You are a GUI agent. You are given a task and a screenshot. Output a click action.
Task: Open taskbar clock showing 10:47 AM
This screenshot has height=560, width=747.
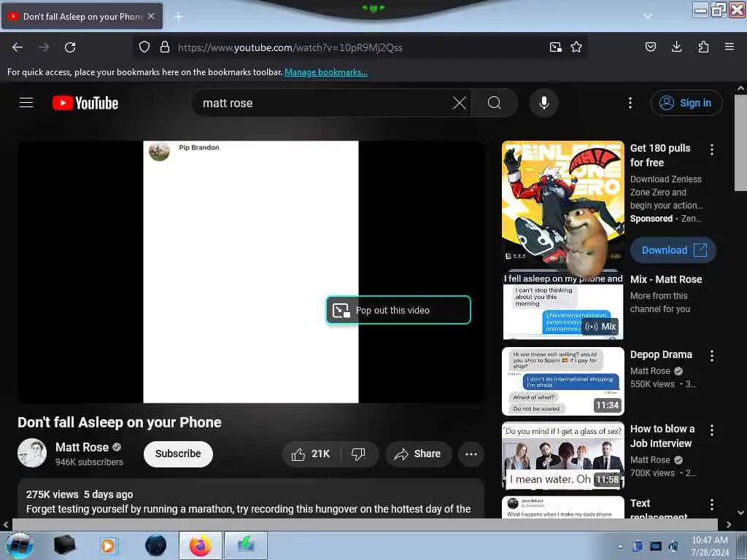click(710, 546)
